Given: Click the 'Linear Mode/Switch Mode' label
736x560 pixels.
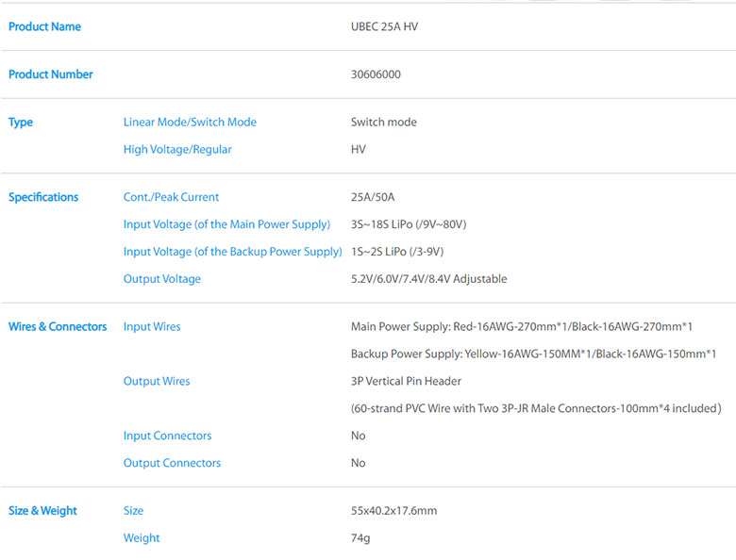Looking at the screenshot, I should pyautogui.click(x=190, y=122).
